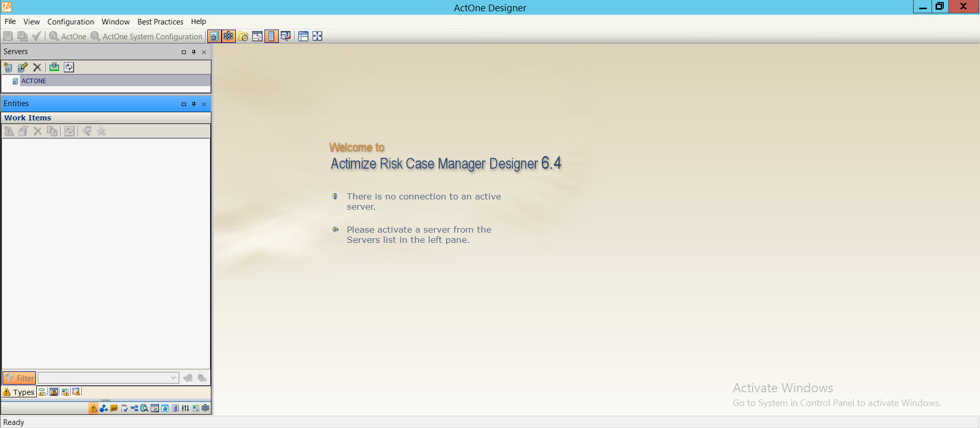Viewport: 980px width, 428px height.
Task: Click the globe window icon in bottom strip
Action: (165, 408)
